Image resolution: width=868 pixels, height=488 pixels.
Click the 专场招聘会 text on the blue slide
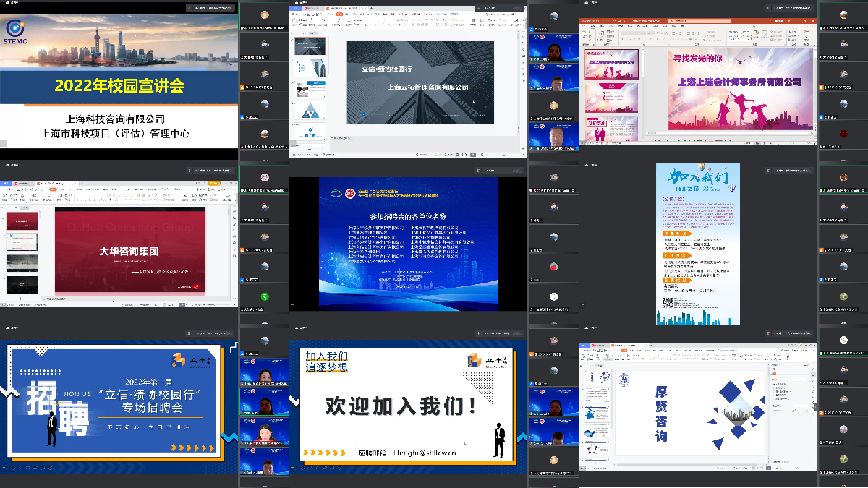pyautogui.click(x=152, y=408)
